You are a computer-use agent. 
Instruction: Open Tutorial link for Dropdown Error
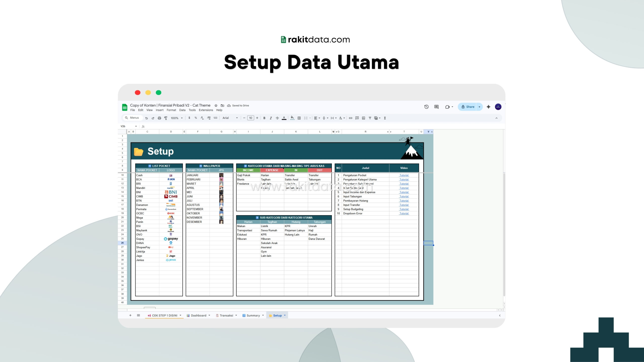pyautogui.click(x=404, y=213)
